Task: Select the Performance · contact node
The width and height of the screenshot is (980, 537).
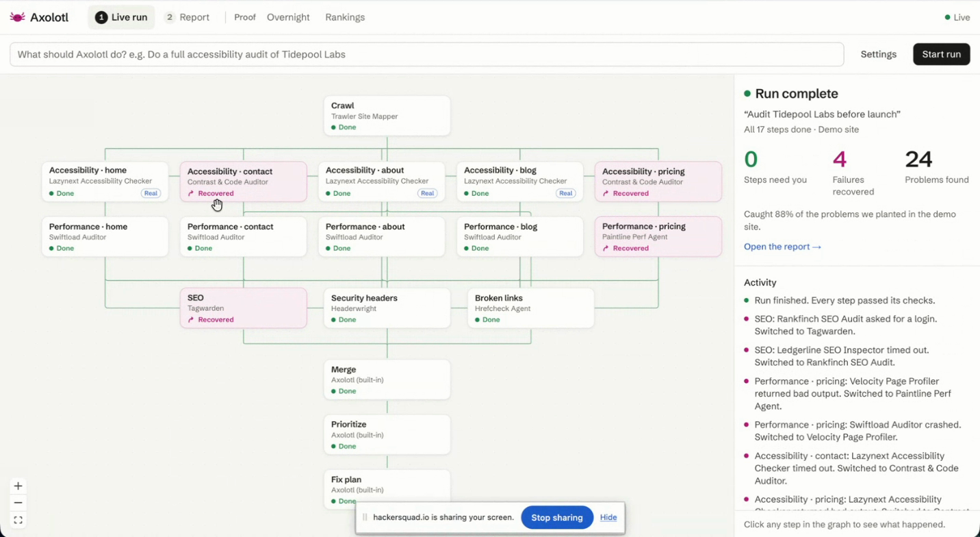Action: [x=244, y=237]
